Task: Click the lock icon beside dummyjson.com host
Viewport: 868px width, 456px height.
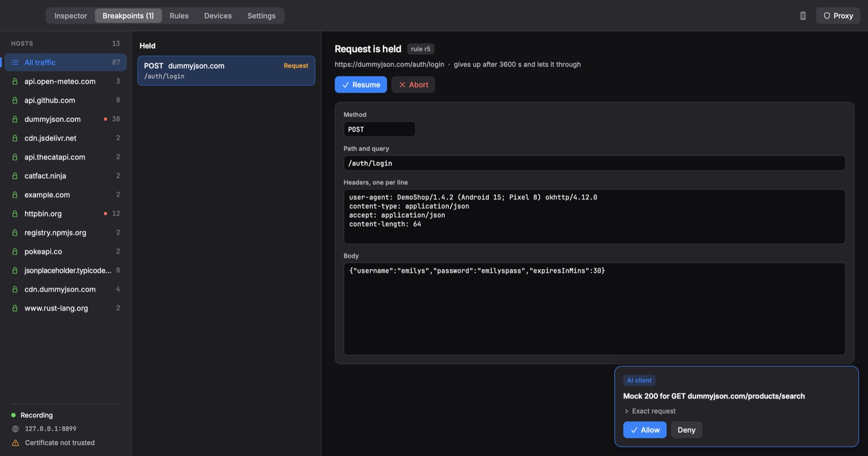Action: tap(15, 119)
